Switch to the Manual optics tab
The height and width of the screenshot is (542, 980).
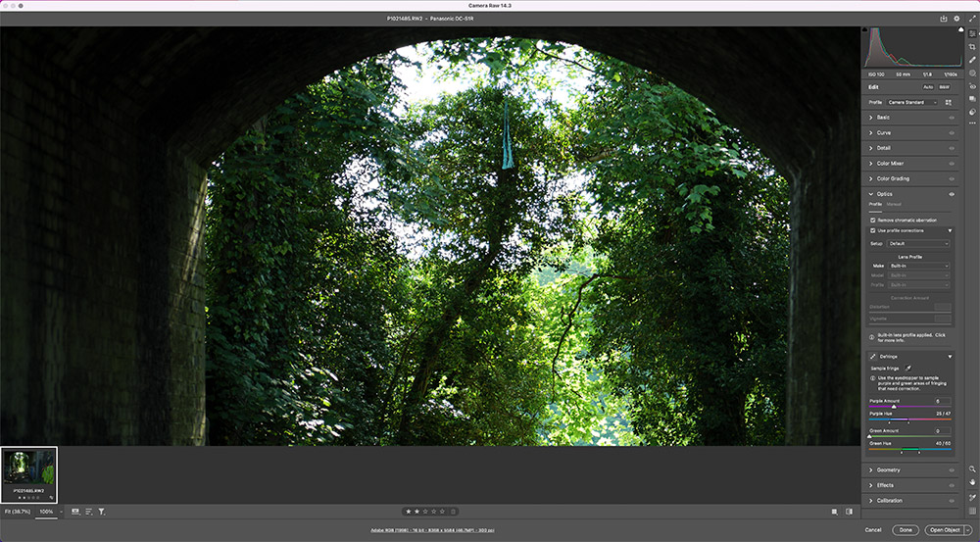click(894, 204)
